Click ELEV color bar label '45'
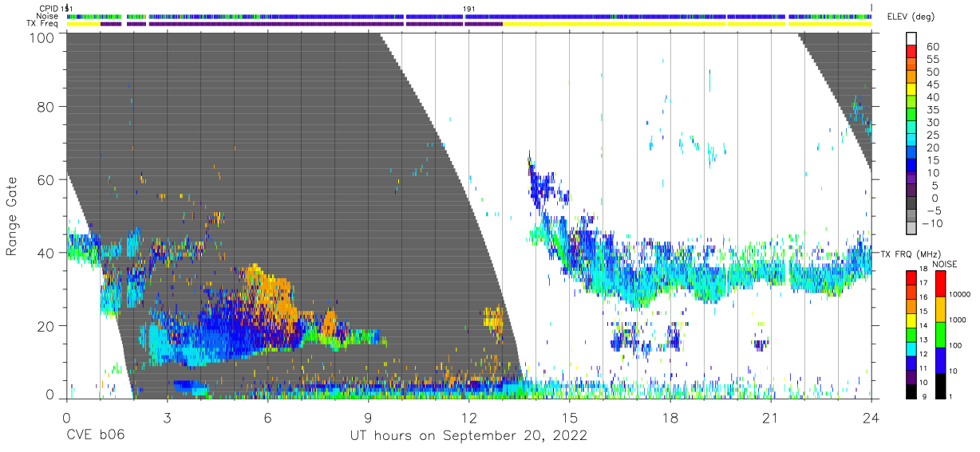Viewport: 980px width, 452px height. coord(931,85)
